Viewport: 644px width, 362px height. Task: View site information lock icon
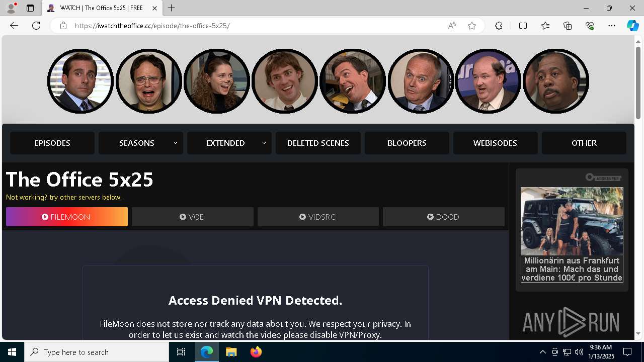[63, 26]
